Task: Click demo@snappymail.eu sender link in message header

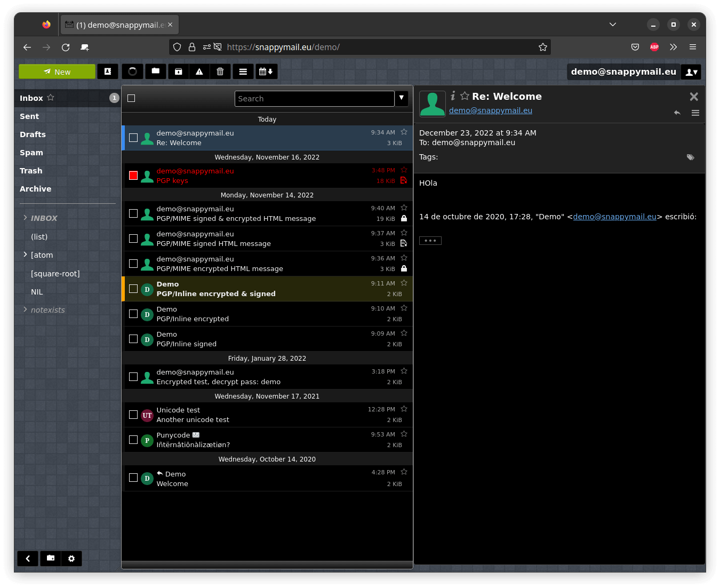Action: [491, 110]
